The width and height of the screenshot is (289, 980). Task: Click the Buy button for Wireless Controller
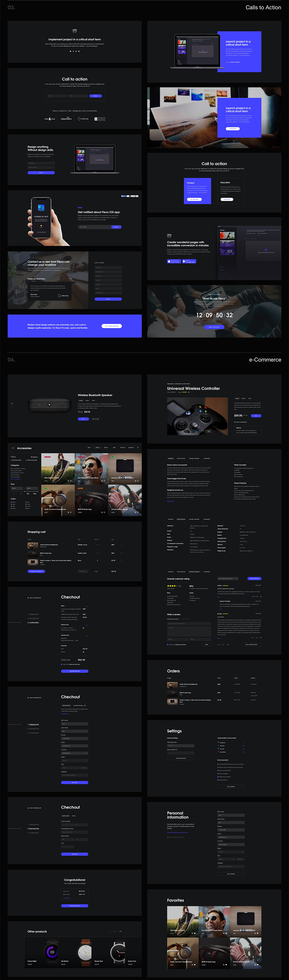pos(256,416)
